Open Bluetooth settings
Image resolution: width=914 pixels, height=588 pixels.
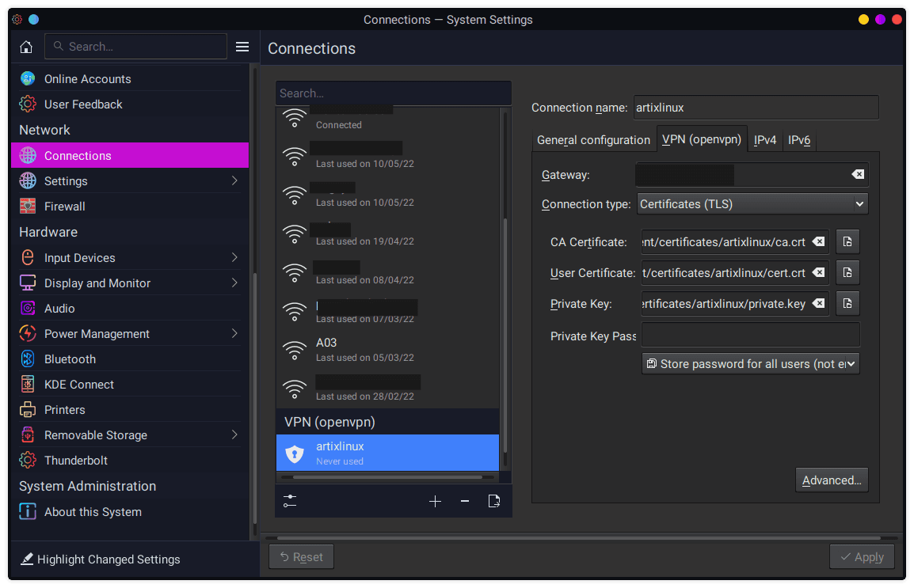131,358
